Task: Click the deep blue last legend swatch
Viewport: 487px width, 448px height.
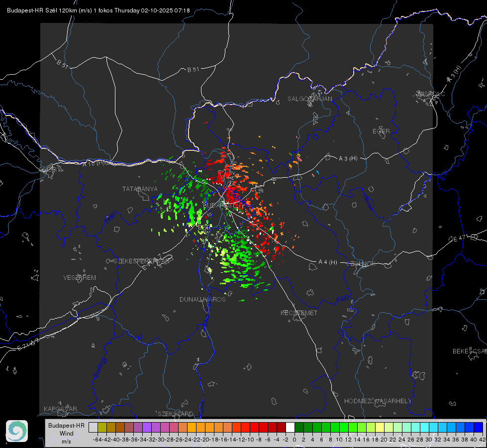Action: coord(479,428)
